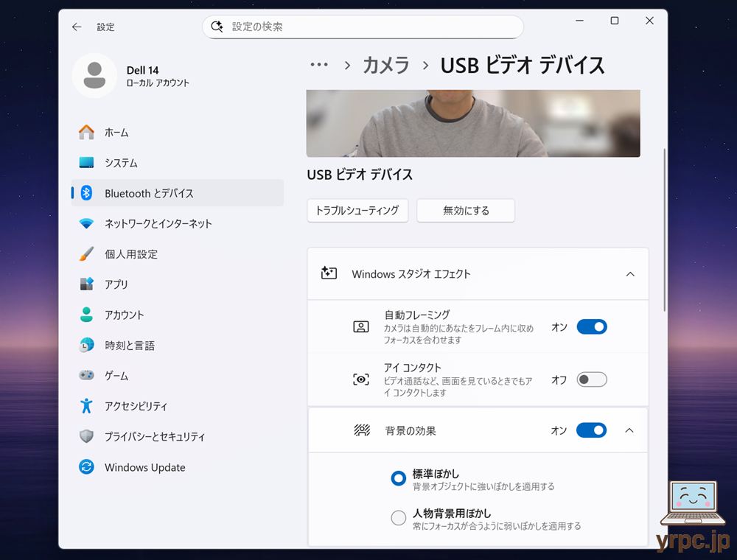
Task: Open システム in the sidebar
Action: tap(121, 163)
